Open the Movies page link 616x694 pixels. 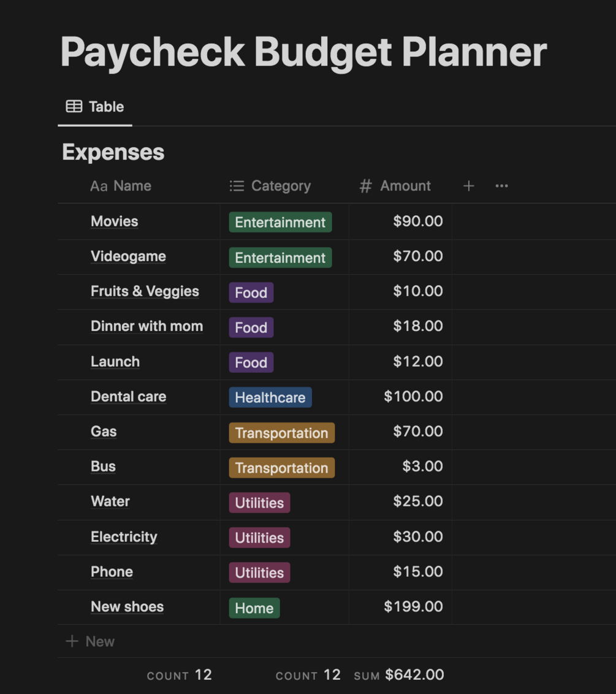pyautogui.click(x=115, y=221)
